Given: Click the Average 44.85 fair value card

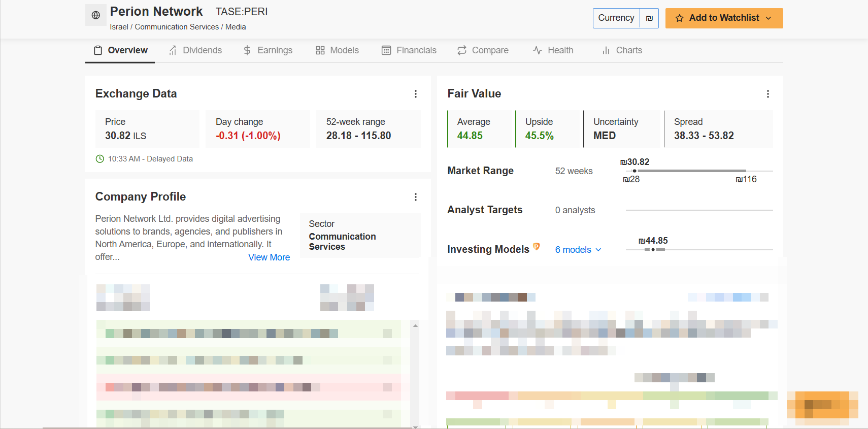Looking at the screenshot, I should pos(481,129).
